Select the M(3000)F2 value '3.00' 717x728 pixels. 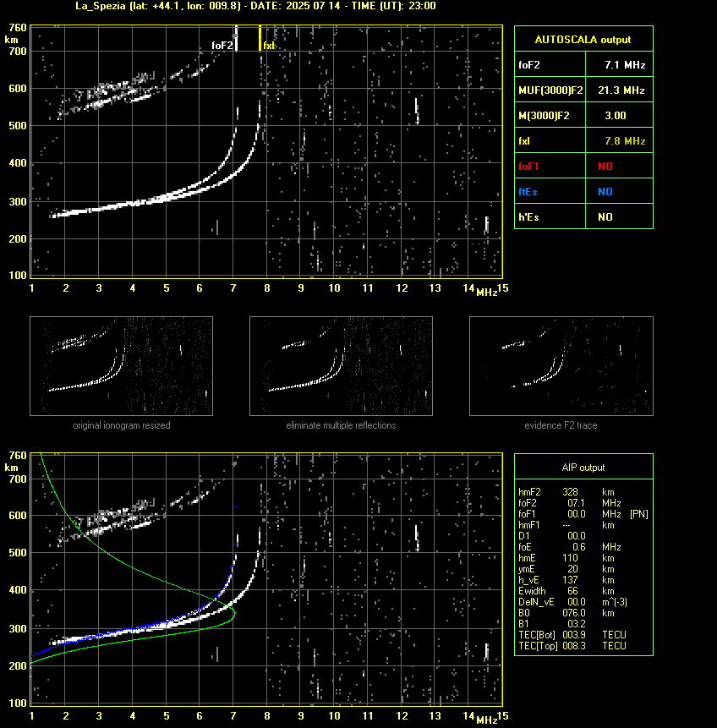point(616,116)
